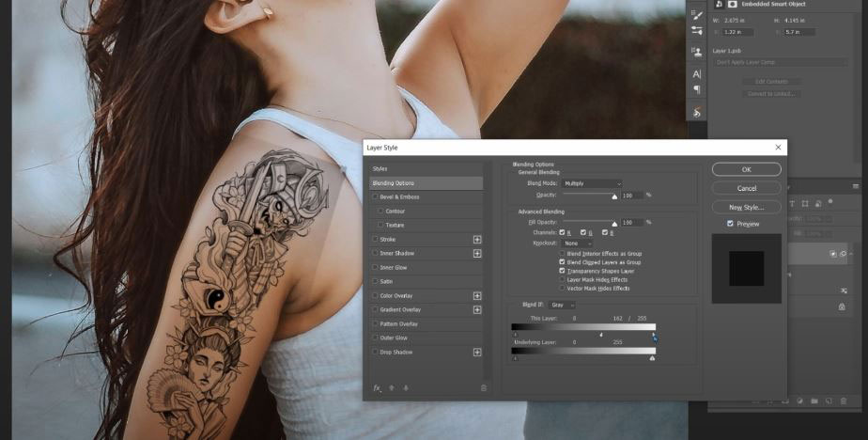Click plus icon next to Color Overlay
The image size is (868, 440).
tap(477, 296)
